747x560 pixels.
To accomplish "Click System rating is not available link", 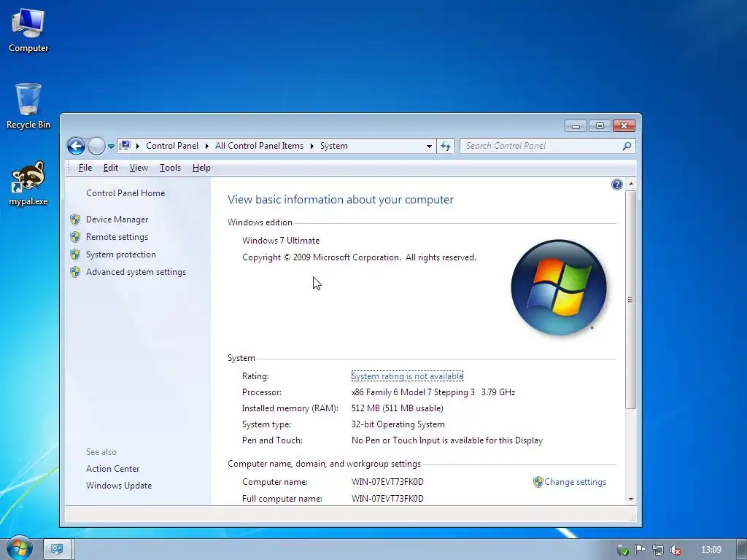I will (407, 376).
